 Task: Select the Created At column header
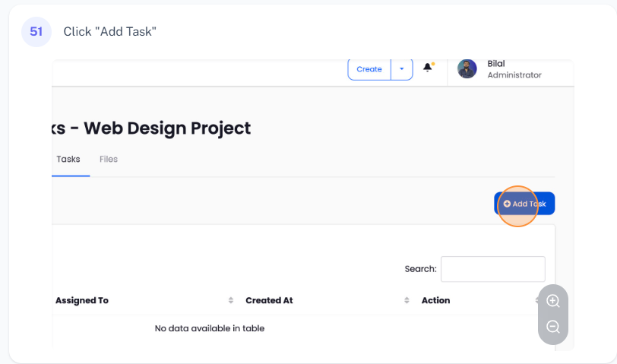269,300
